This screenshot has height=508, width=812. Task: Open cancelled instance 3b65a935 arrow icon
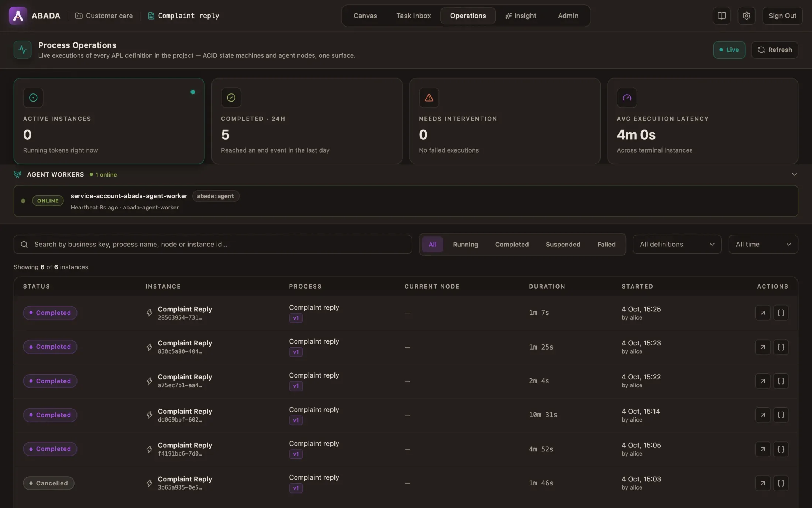tap(763, 483)
